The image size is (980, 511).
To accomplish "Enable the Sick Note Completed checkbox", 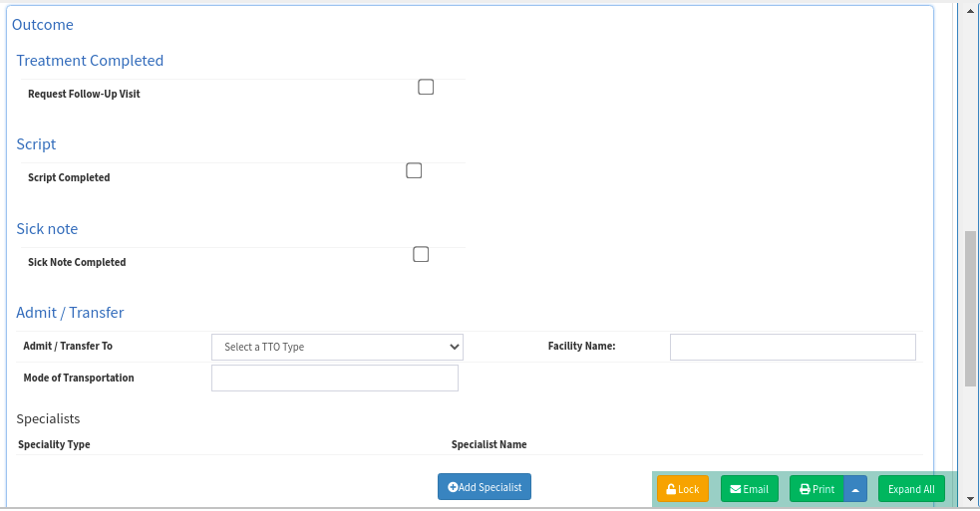I will click(421, 254).
